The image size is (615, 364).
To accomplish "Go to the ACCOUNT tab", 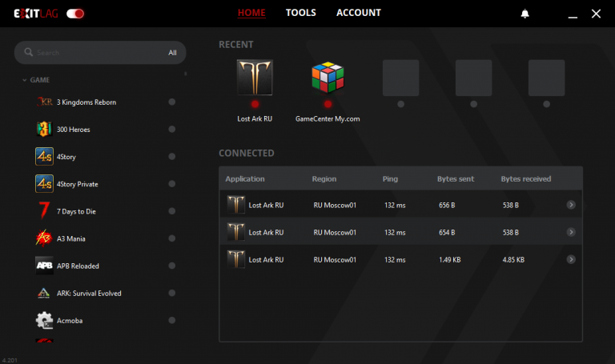I will (359, 13).
